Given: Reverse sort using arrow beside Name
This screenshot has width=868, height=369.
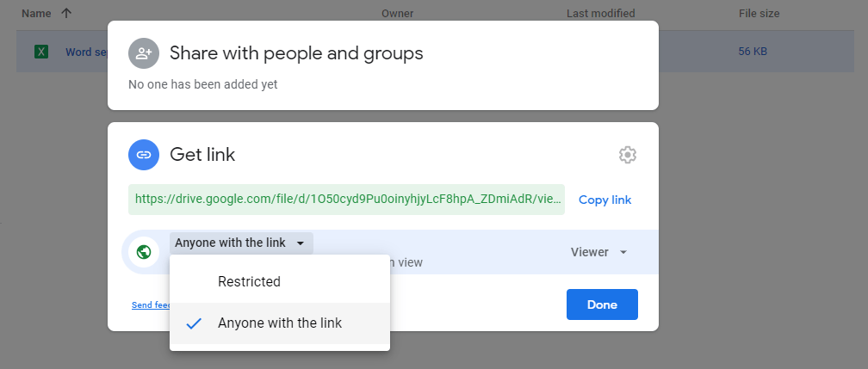Looking at the screenshot, I should pyautogui.click(x=66, y=14).
